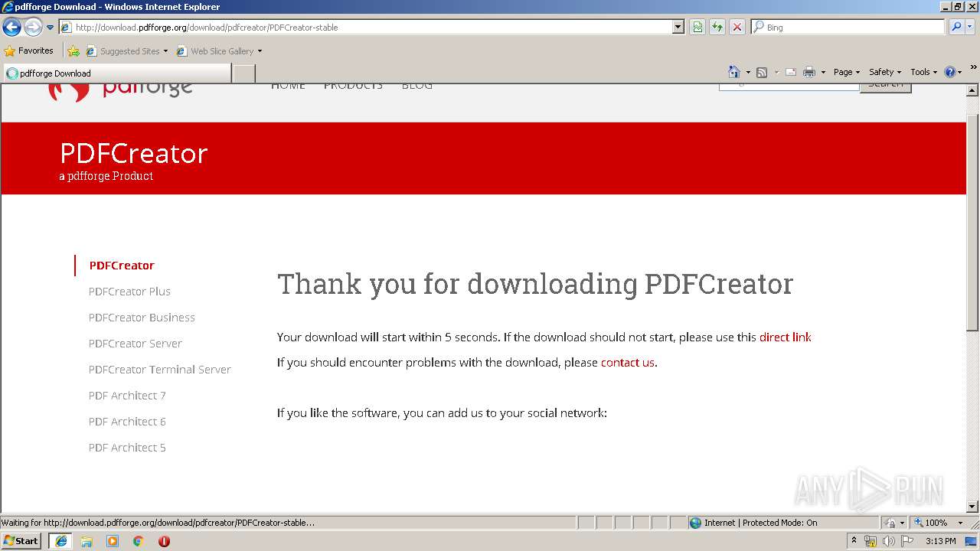The height and width of the screenshot is (551, 980).
Task: Expand the Print options dropdown arrow
Action: click(823, 72)
